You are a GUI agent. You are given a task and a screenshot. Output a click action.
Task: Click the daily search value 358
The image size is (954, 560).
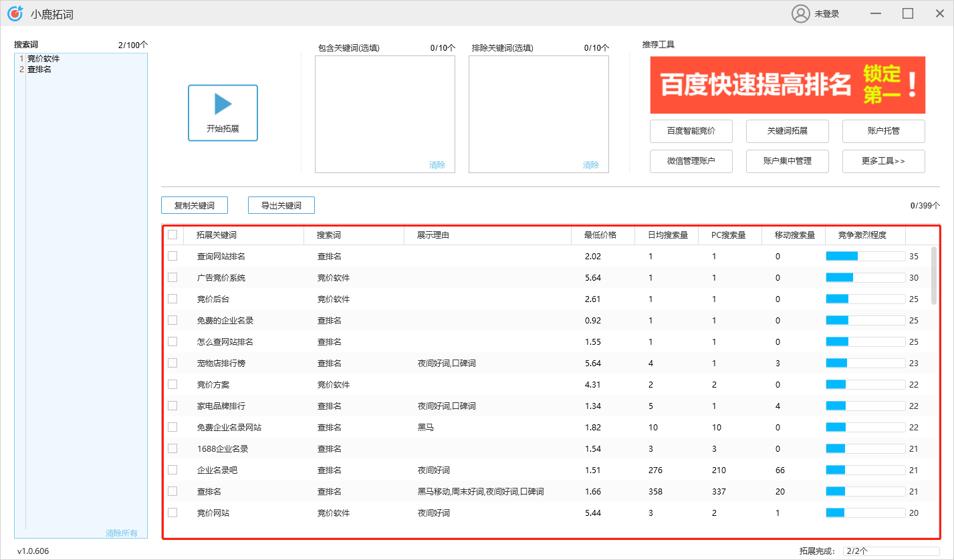655,491
